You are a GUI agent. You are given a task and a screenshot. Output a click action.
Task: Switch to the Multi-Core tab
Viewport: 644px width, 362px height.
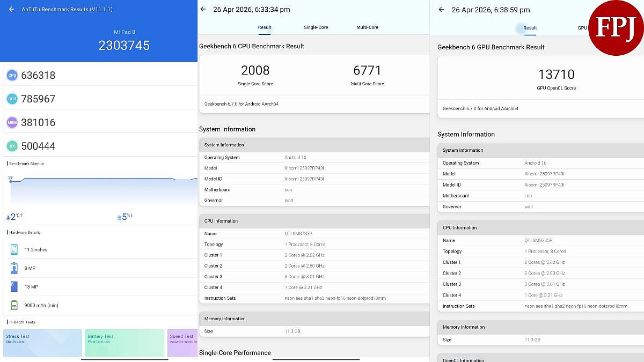[x=367, y=27]
